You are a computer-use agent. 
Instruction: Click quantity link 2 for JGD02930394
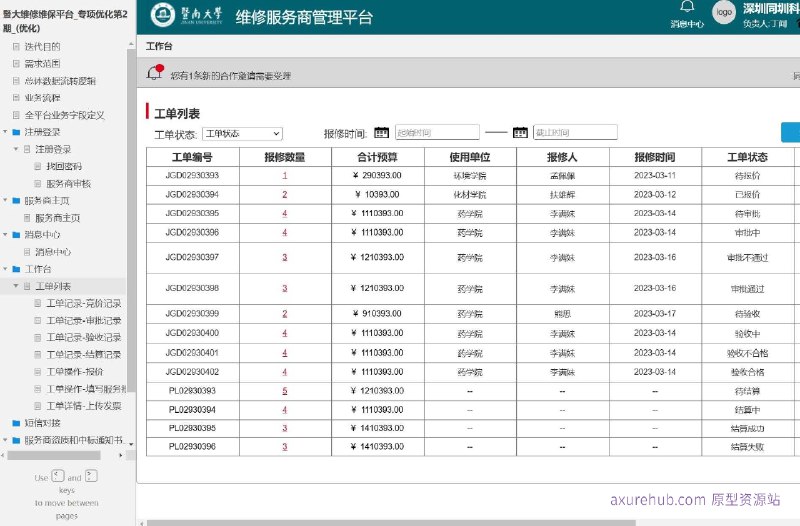pos(285,195)
